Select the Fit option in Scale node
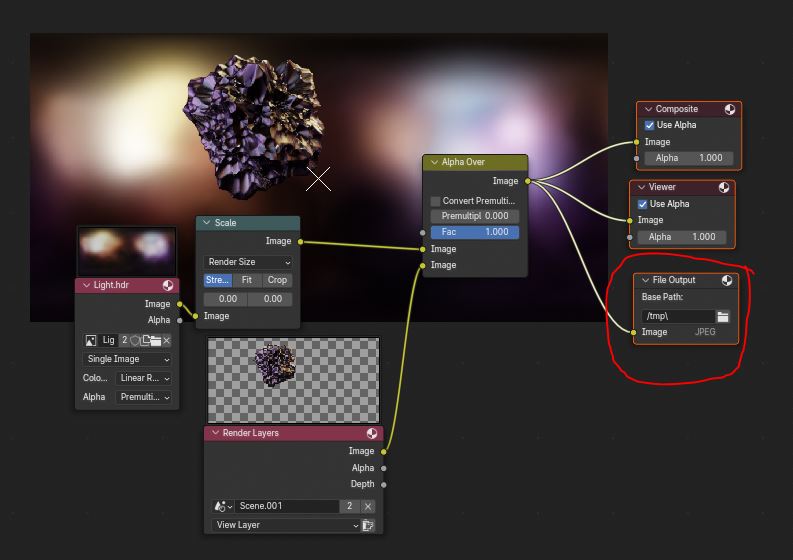This screenshot has height=560, width=793. [x=246, y=280]
